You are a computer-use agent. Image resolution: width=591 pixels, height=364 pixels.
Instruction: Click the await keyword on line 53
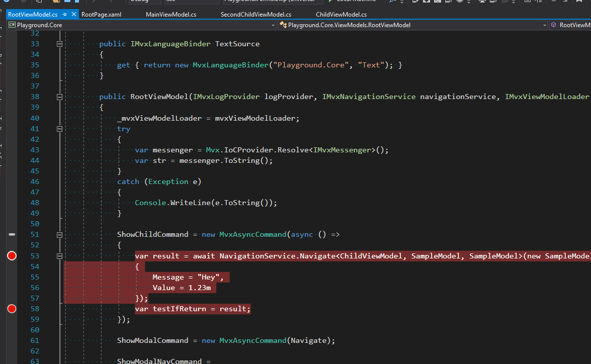[x=204, y=256]
